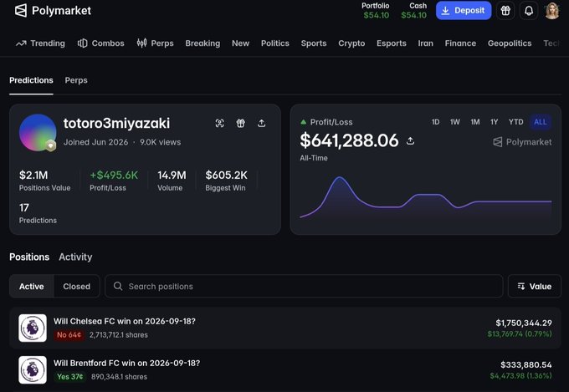Select the 1D chart range
Screen dimensions: 569x392
coord(435,122)
